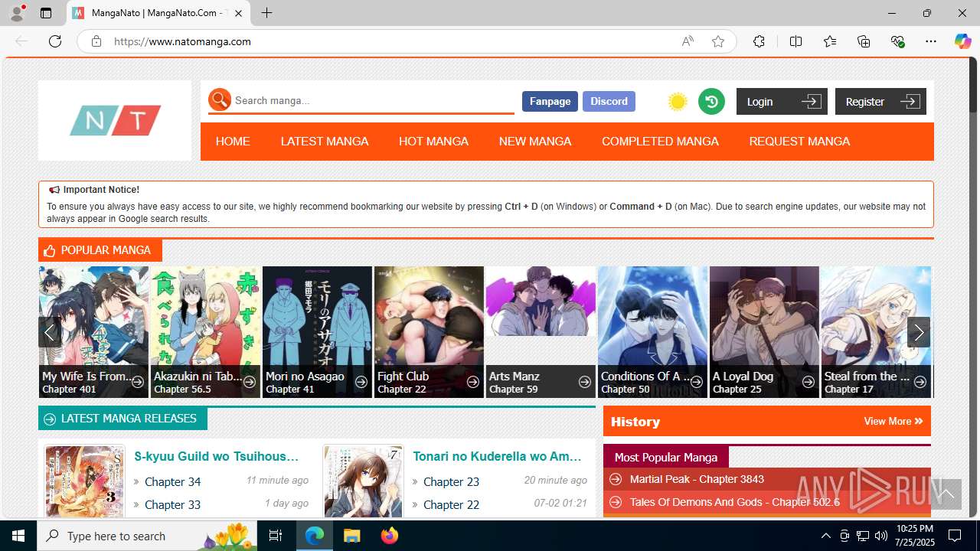Click the browser address bar URL
Image resolution: width=980 pixels, height=551 pixels.
[x=182, y=41]
